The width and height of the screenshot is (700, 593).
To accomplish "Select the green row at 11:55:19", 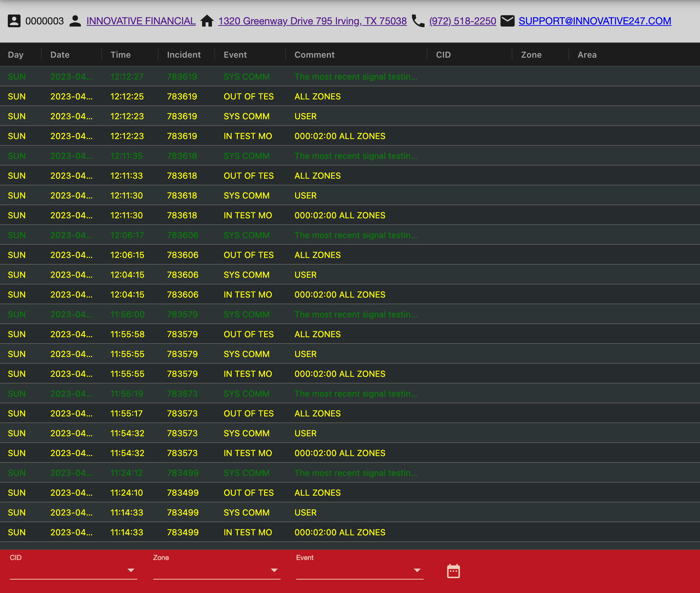I will tap(350, 393).
